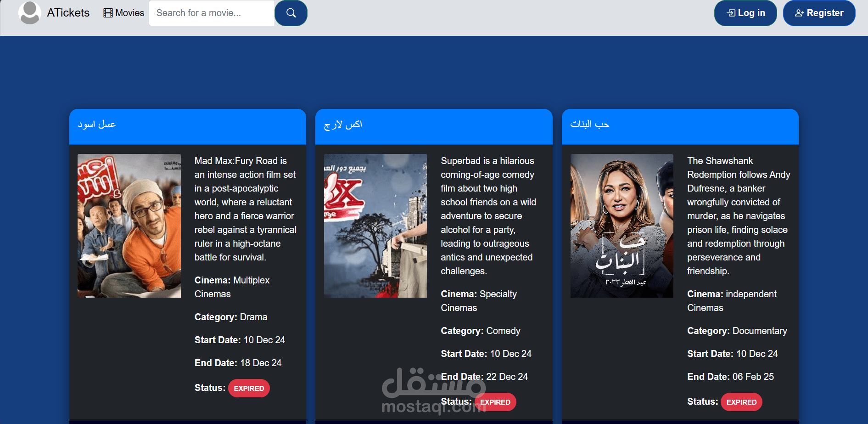Click Category: Comedy text
868x424 pixels.
click(481, 331)
